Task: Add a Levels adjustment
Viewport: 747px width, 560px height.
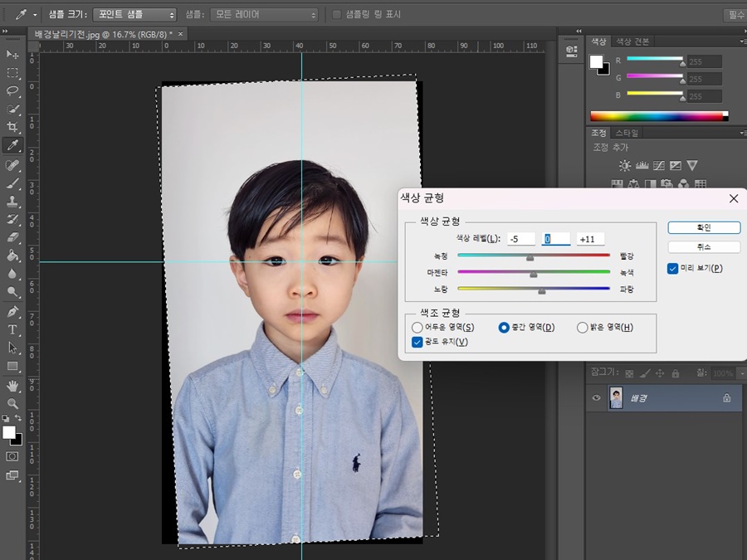Action: (x=642, y=165)
